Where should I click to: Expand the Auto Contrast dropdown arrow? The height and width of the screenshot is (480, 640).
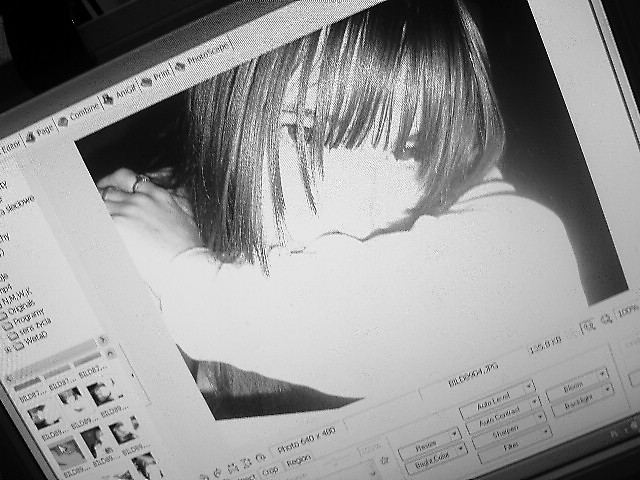535,403
